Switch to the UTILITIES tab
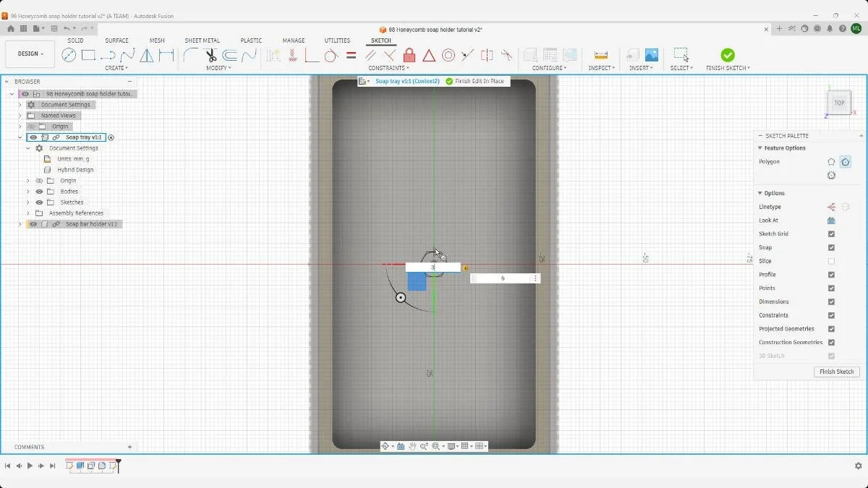Image resolution: width=868 pixels, height=488 pixels. [x=337, y=40]
